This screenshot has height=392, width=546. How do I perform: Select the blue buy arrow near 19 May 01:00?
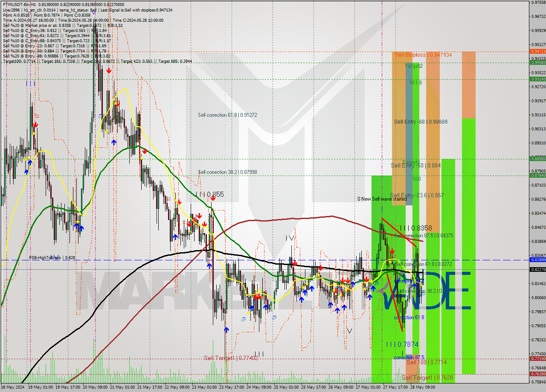[x=30, y=163]
